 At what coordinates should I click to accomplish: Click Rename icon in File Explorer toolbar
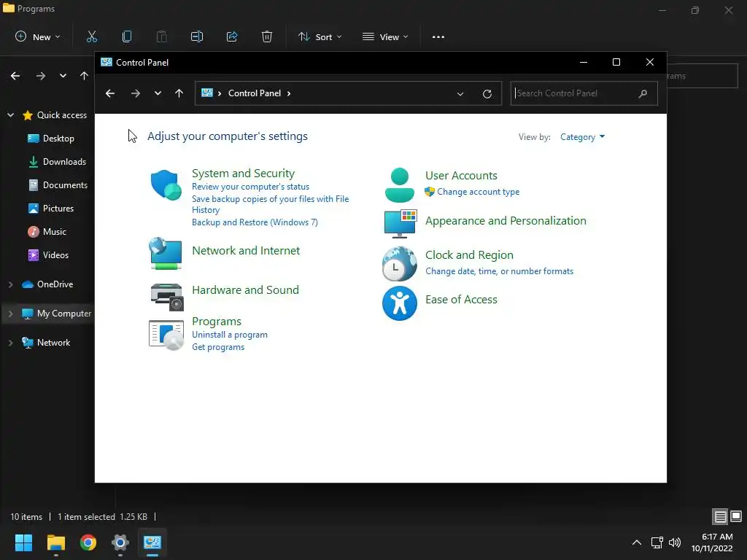click(x=197, y=36)
